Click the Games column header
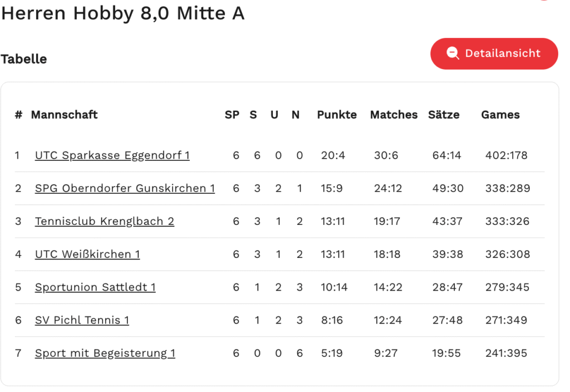This screenshot has width=570, height=392. 500,115
